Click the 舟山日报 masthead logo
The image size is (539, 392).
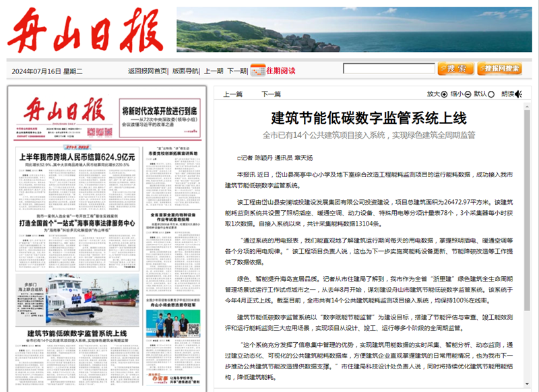coord(86,30)
